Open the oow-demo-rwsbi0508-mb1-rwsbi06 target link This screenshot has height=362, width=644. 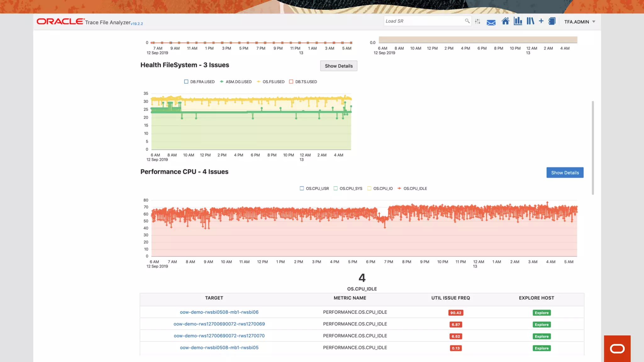click(219, 312)
